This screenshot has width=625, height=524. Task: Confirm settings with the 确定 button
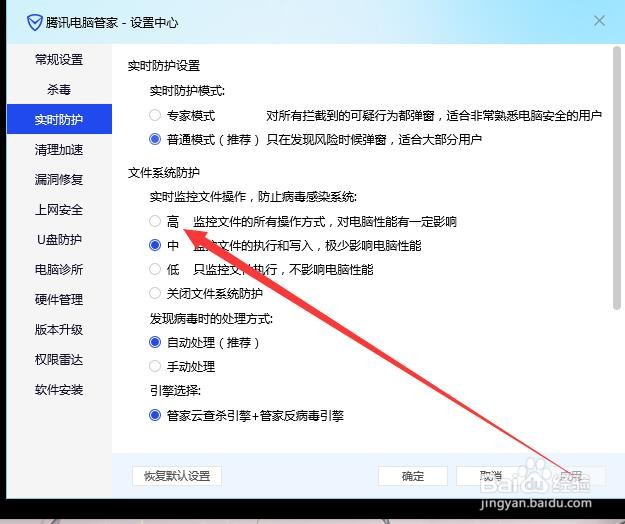(x=413, y=476)
